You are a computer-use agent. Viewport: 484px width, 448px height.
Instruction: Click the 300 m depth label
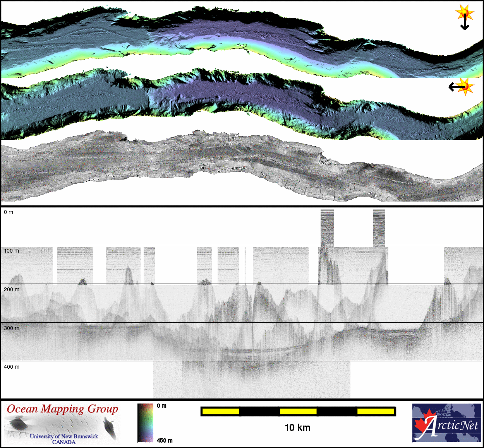pos(12,328)
